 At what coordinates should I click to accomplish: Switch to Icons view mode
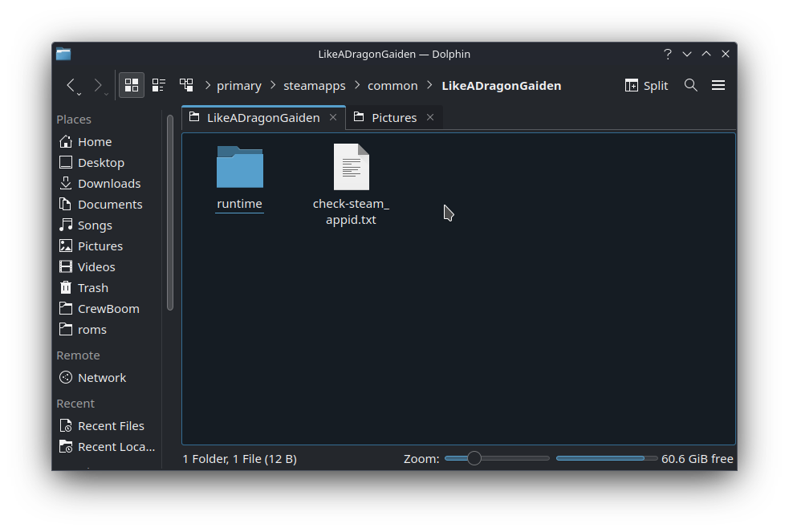[x=132, y=85]
